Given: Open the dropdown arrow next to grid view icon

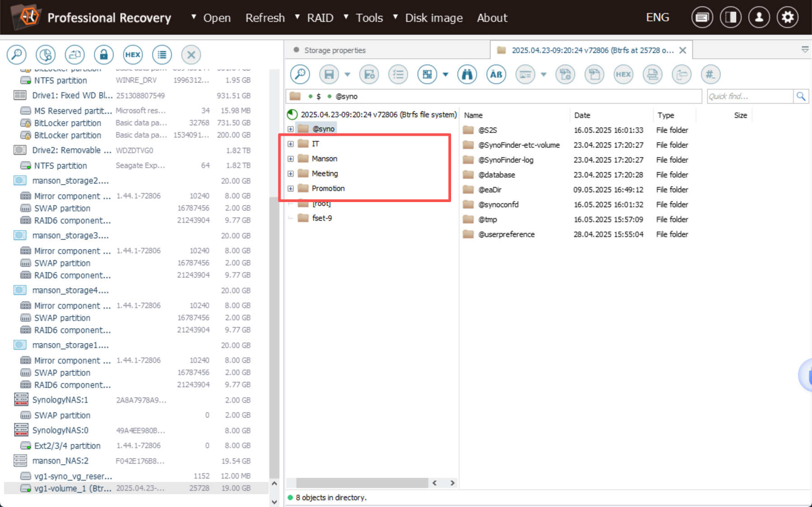Looking at the screenshot, I should click(446, 74).
